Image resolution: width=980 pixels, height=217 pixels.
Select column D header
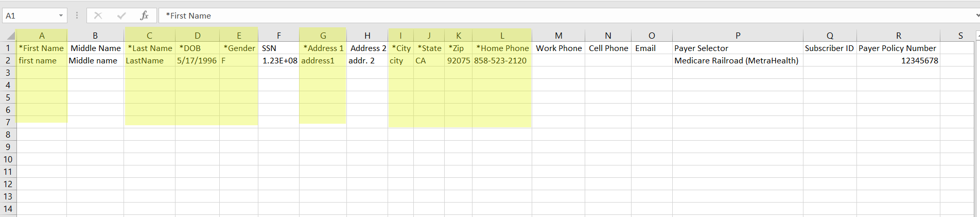click(x=197, y=36)
